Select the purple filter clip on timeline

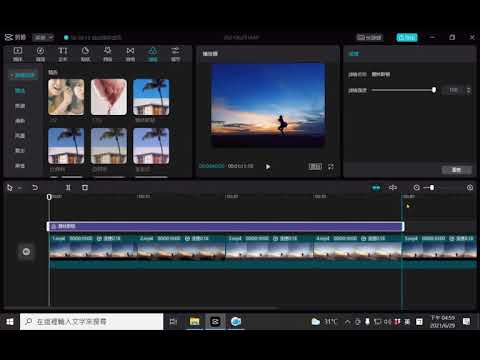pyautogui.click(x=226, y=227)
